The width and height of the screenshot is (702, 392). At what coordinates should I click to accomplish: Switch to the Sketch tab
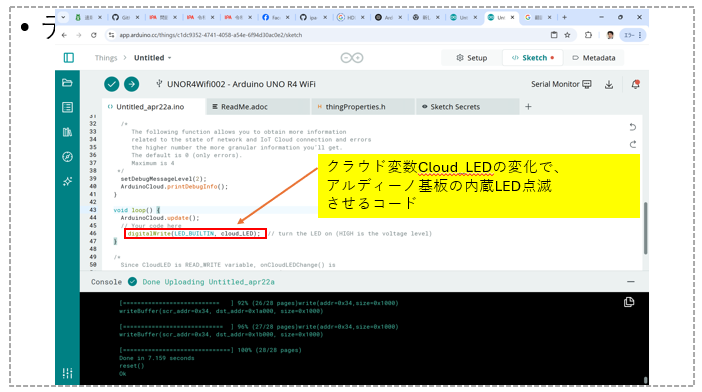tap(533, 58)
